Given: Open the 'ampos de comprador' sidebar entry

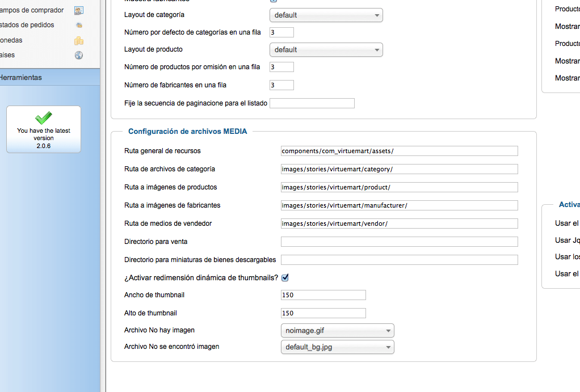Looking at the screenshot, I should pyautogui.click(x=32, y=10).
